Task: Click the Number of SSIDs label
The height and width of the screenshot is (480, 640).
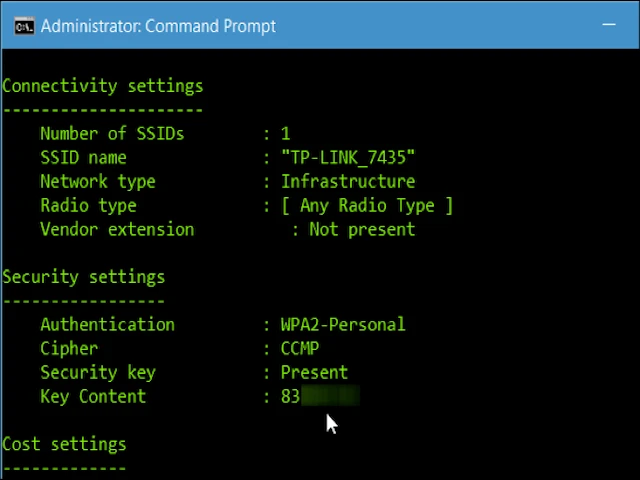Action: [112, 134]
